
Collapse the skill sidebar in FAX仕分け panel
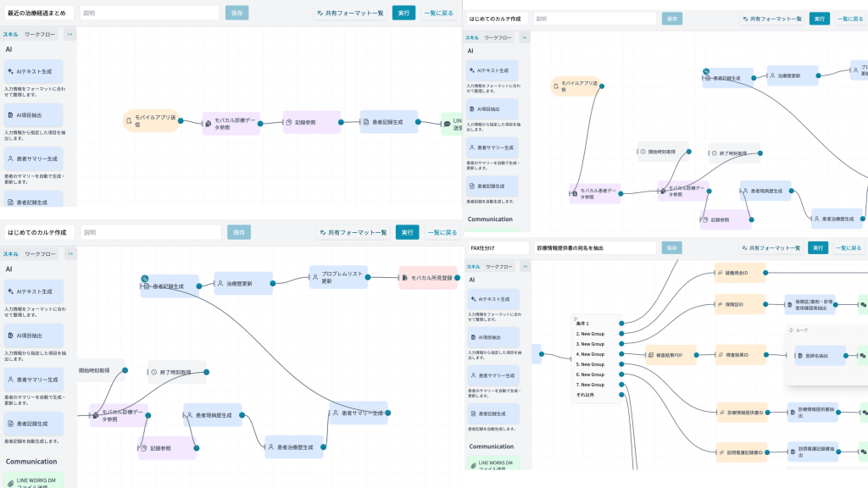tap(526, 266)
